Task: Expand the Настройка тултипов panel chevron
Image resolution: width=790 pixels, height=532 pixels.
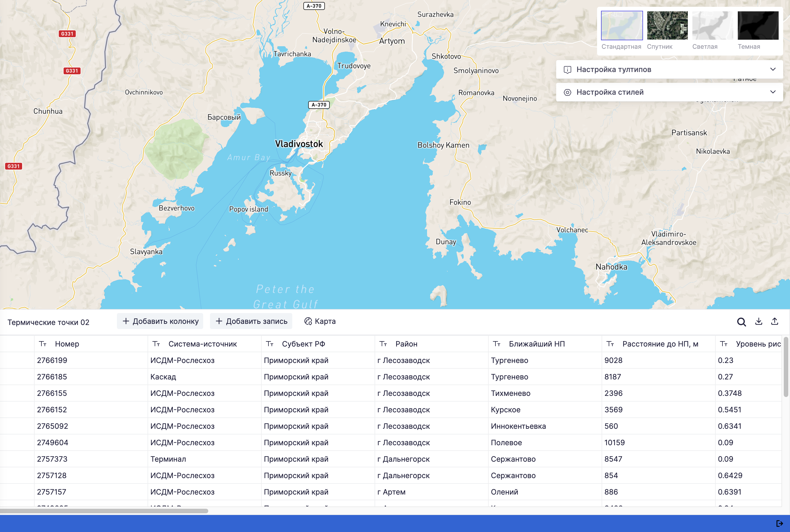Action: (x=773, y=69)
